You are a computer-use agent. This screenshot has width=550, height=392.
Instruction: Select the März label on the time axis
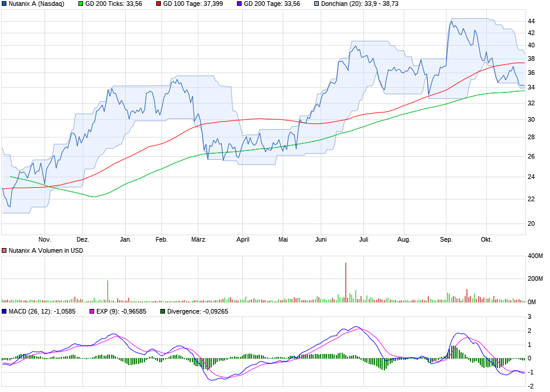199,239
